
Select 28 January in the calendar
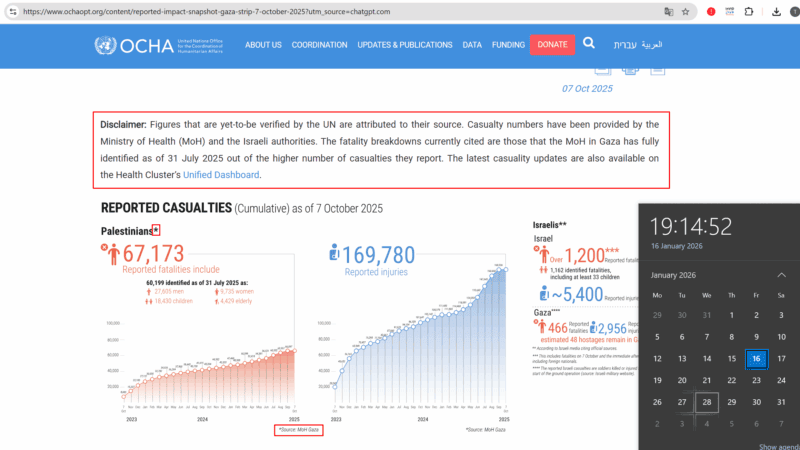[707, 402]
